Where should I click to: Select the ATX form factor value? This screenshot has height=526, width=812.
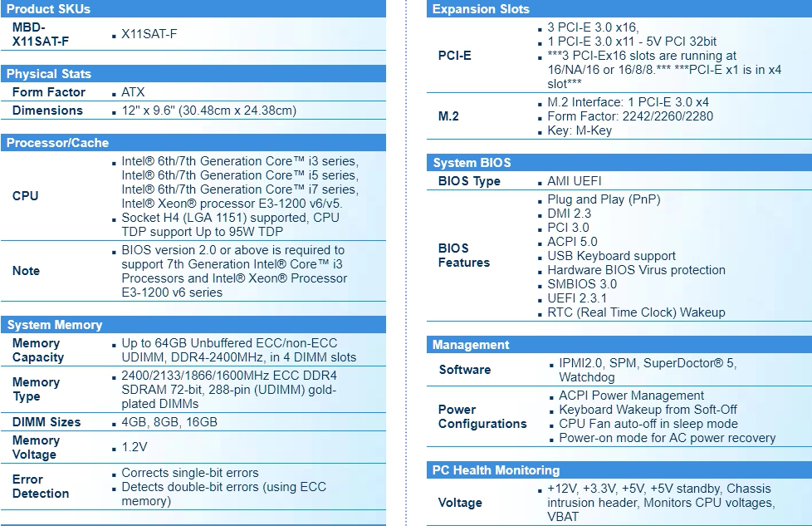(133, 92)
